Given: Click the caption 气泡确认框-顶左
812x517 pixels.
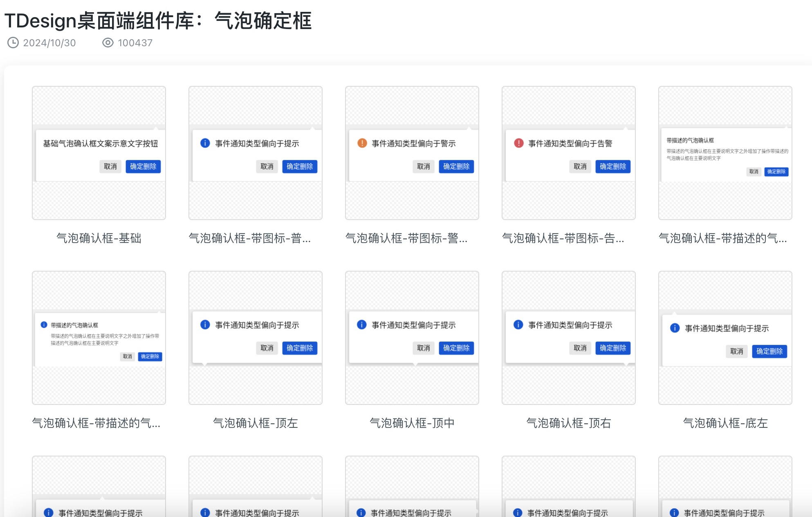Looking at the screenshot, I should 256,423.
